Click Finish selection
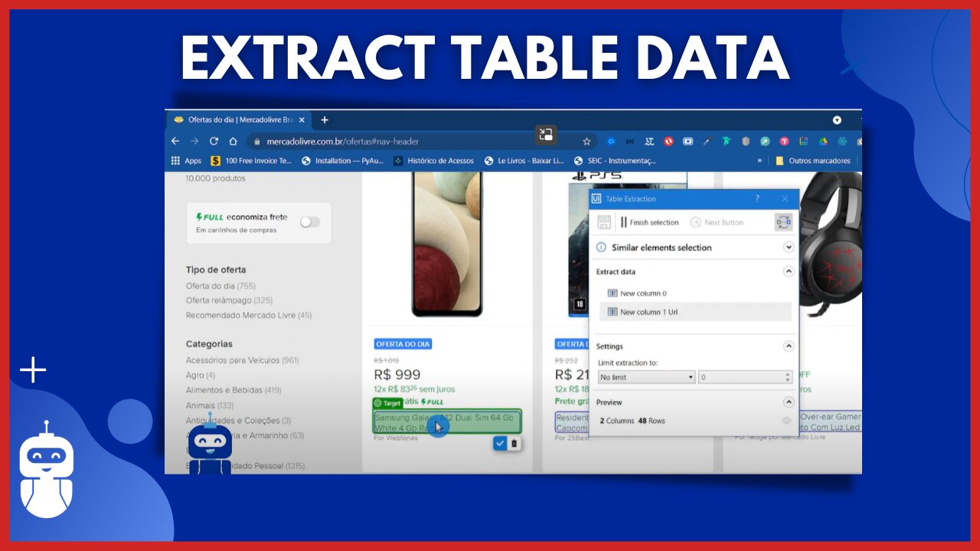Image resolution: width=980 pixels, height=551 pixels. pyautogui.click(x=650, y=223)
